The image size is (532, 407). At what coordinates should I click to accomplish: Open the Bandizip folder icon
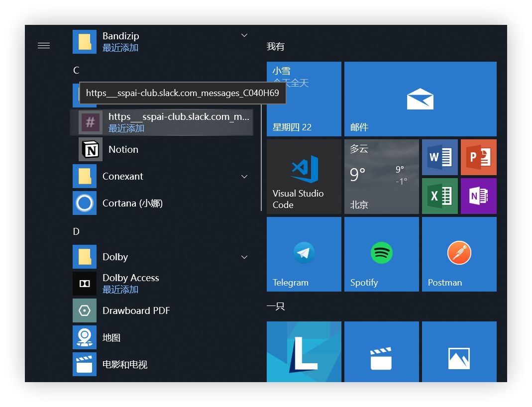(85, 42)
